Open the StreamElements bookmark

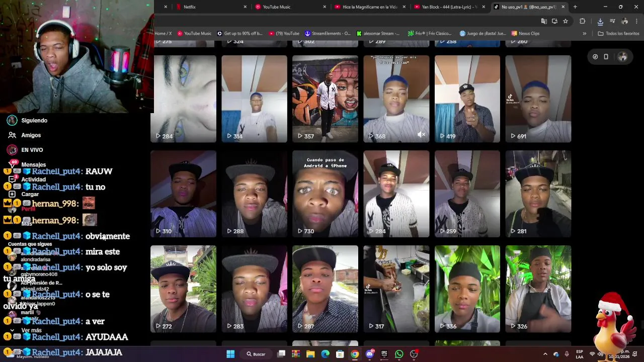pos(328,34)
